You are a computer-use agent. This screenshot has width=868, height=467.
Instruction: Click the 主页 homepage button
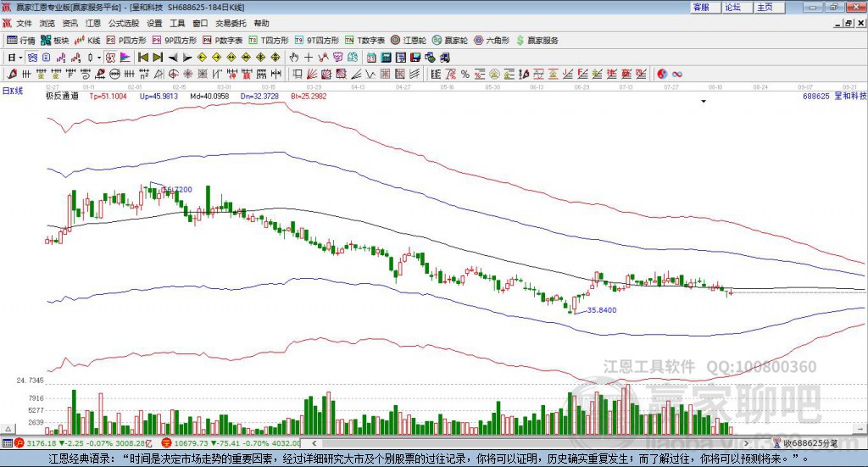click(x=769, y=7)
